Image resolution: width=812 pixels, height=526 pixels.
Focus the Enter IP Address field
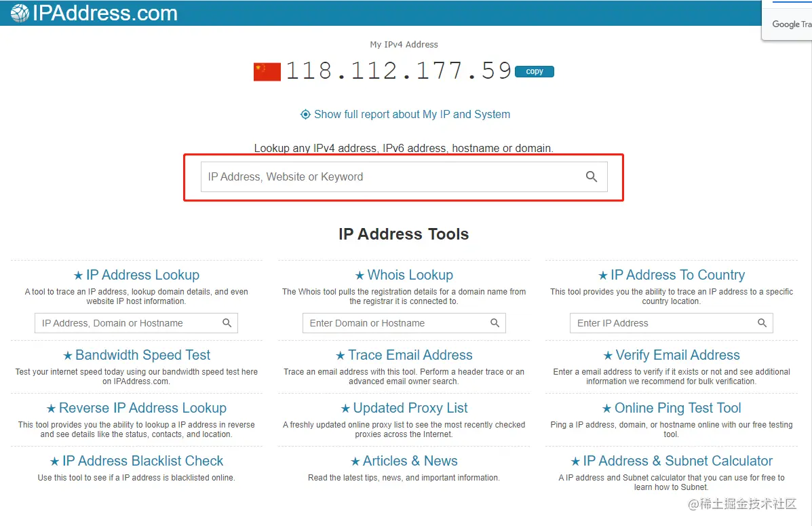[671, 323]
